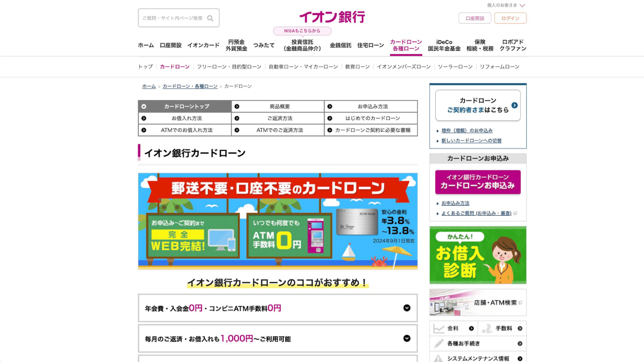Open お申込み方法 sidebar link
The image size is (644, 362).
[x=455, y=203]
